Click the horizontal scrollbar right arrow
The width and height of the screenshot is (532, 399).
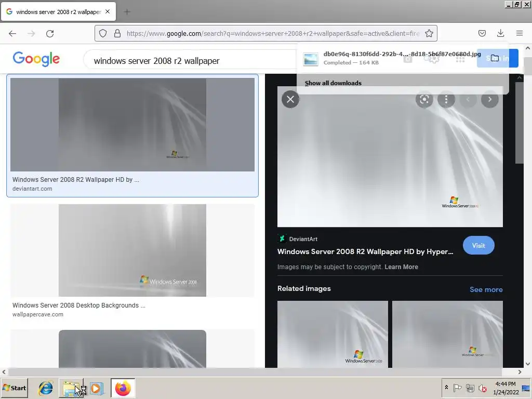(x=520, y=372)
